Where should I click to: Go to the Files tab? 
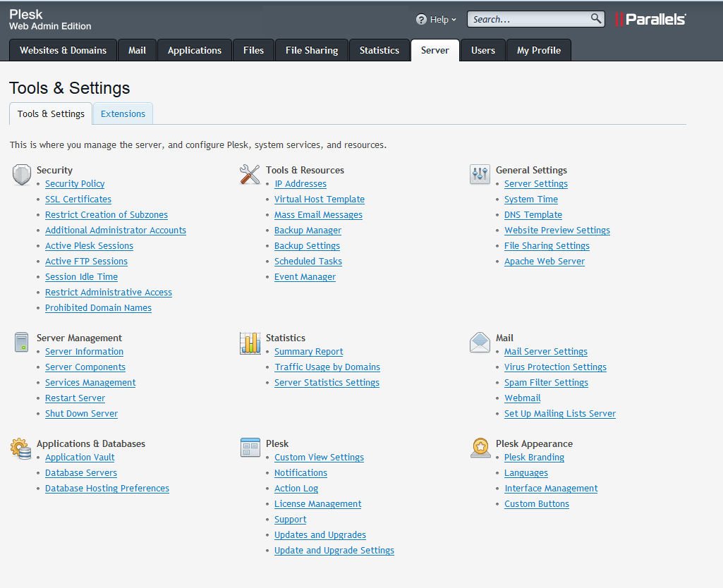click(x=254, y=50)
